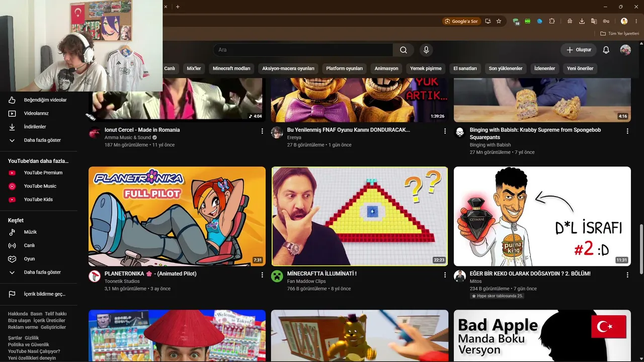Click the Fan Maddow Clips channel avatar

pos(277,276)
